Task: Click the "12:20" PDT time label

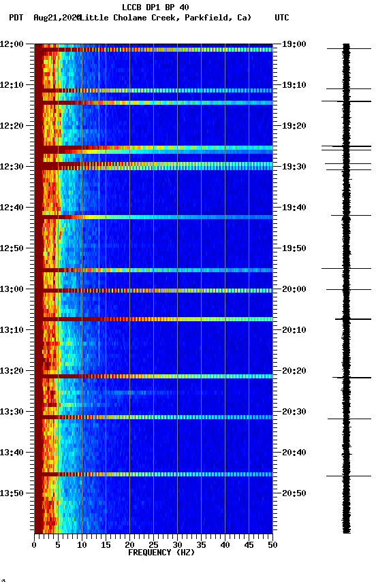Action: (x=12, y=126)
